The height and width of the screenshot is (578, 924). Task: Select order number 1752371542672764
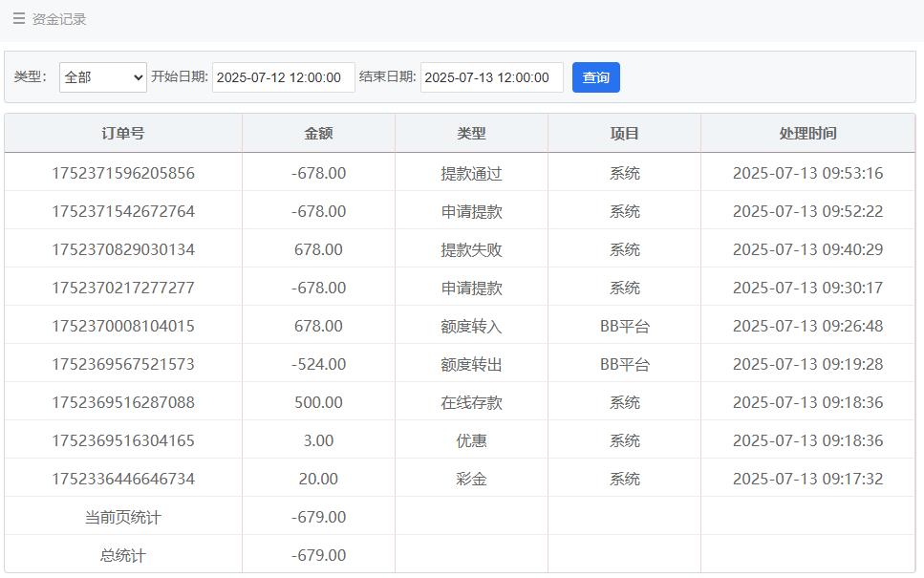coord(123,211)
